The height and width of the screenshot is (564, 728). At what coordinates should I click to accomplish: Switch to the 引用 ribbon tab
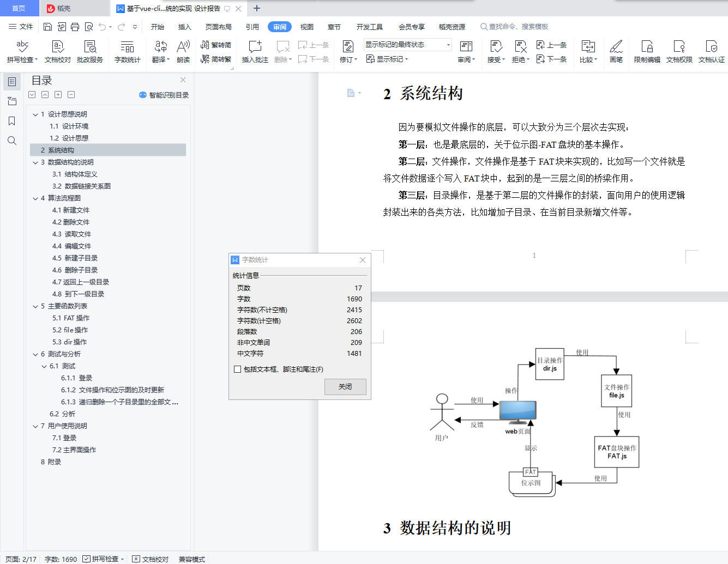pos(252,27)
